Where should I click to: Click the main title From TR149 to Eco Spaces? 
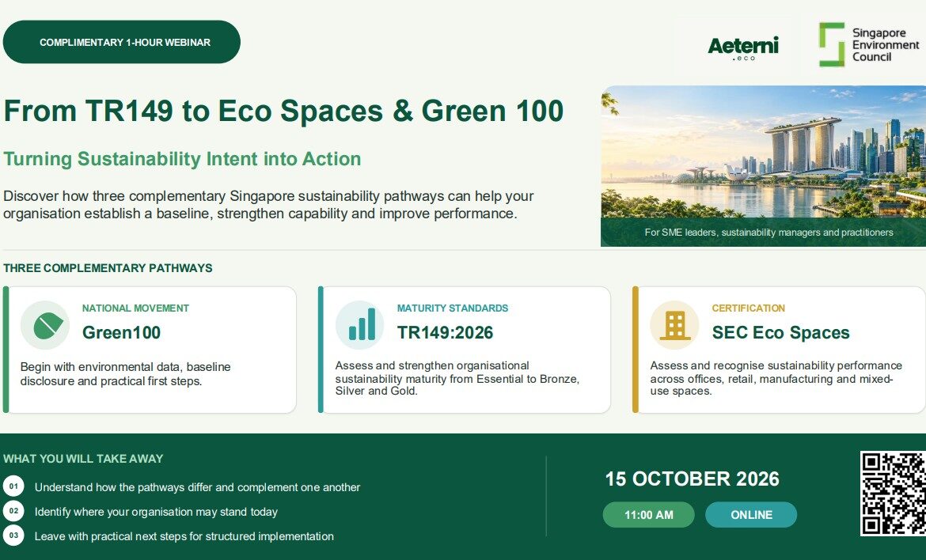point(283,111)
